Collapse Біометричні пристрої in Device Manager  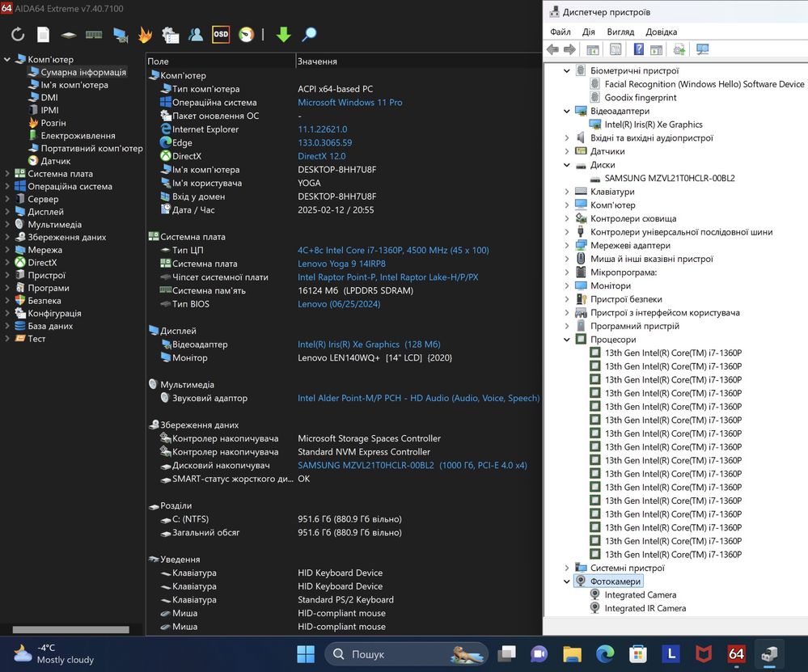coord(567,70)
